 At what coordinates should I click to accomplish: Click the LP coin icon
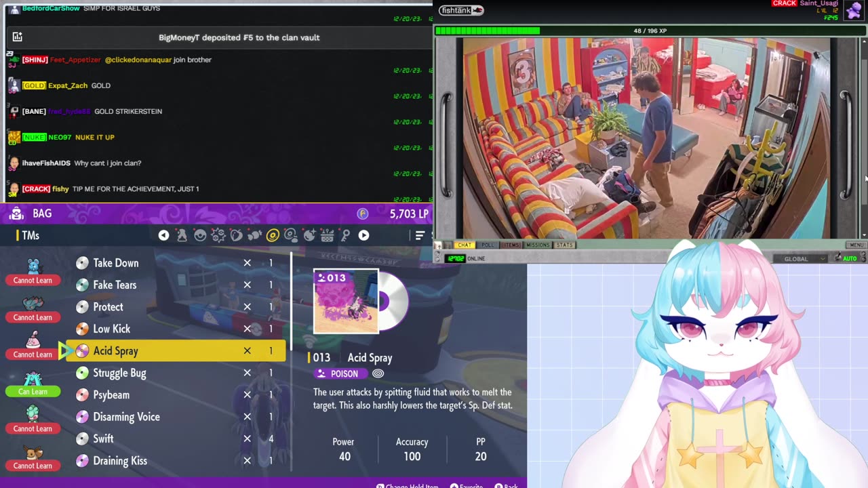point(363,213)
